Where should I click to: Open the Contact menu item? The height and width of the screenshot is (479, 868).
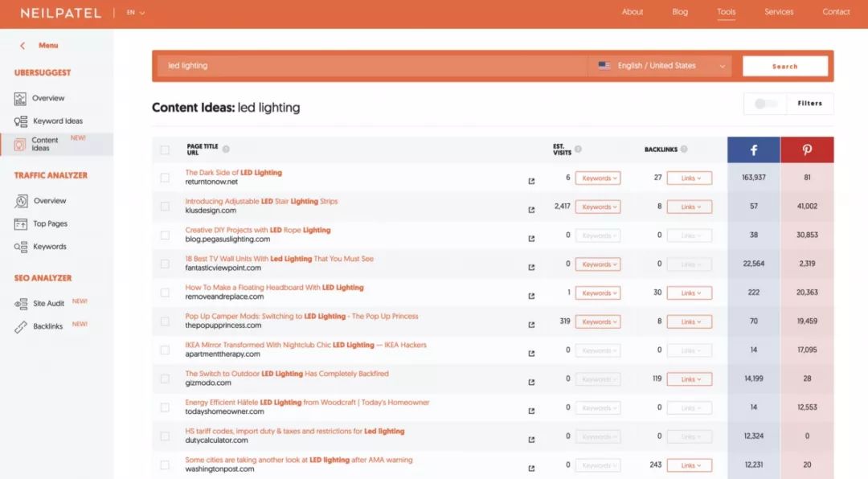point(836,11)
